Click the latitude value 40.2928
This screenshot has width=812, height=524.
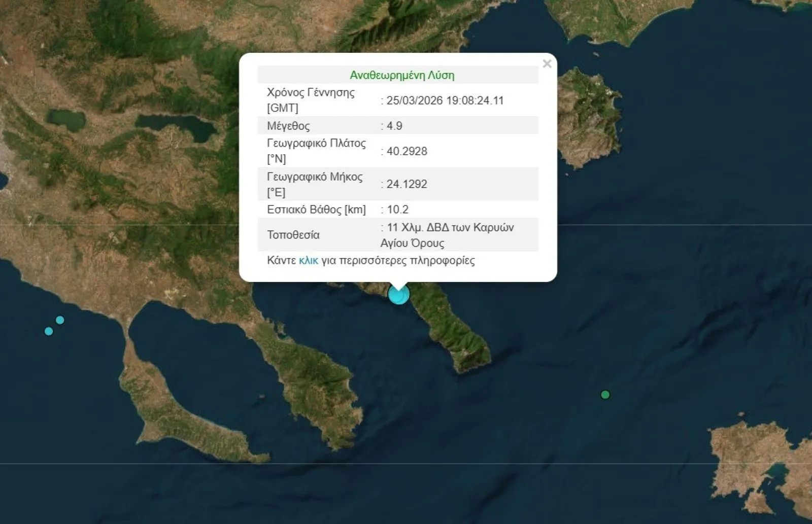pos(407,151)
